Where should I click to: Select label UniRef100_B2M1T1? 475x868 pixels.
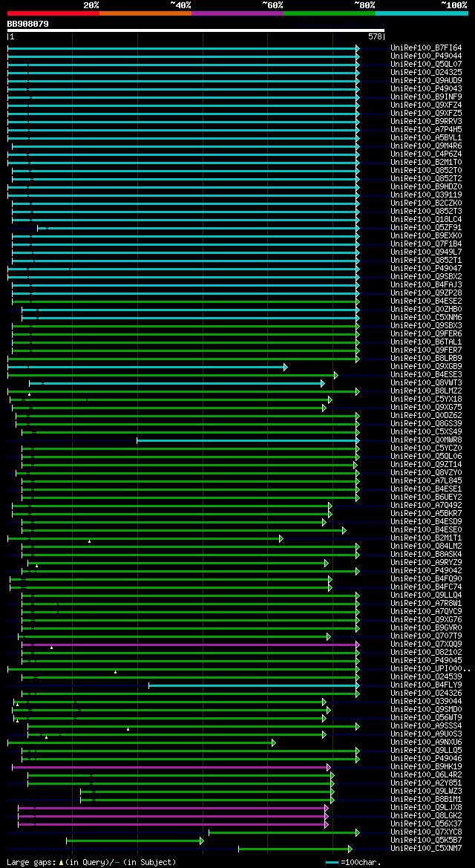pos(426,538)
